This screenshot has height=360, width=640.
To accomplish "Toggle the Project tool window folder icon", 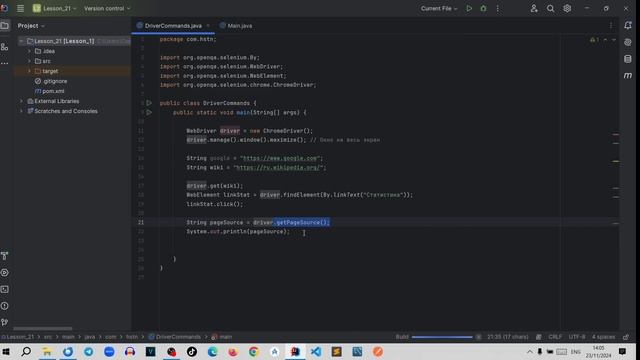I will coord(5,26).
